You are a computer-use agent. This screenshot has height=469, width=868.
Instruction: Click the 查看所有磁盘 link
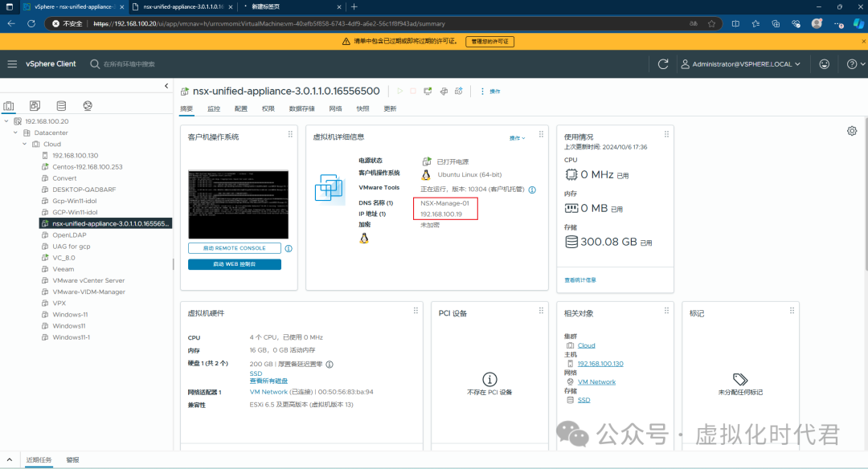point(268,381)
